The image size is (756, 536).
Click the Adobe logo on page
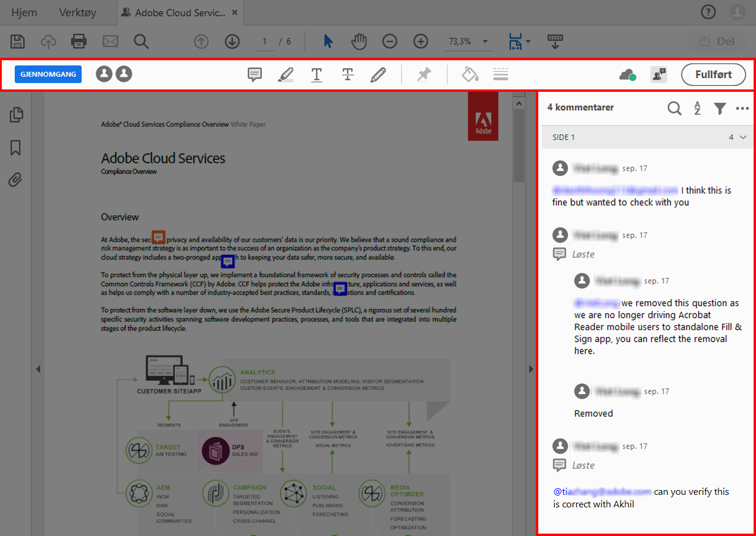pos(483,117)
